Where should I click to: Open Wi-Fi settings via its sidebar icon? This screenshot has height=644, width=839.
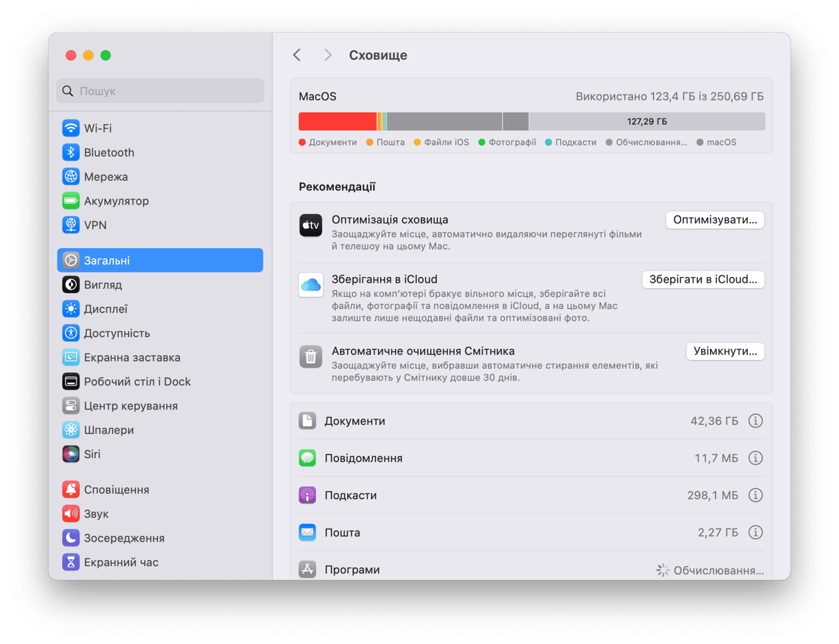(70, 128)
